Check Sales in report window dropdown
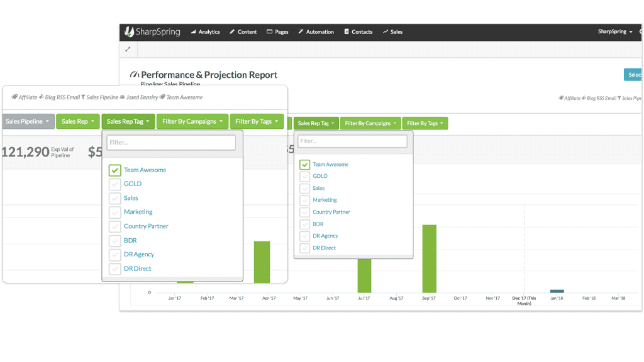 click(305, 189)
